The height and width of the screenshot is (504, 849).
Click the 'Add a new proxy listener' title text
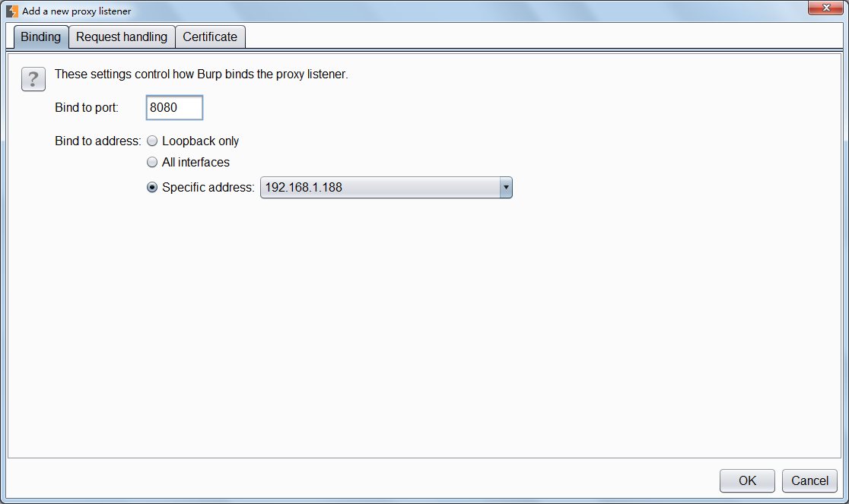click(76, 11)
